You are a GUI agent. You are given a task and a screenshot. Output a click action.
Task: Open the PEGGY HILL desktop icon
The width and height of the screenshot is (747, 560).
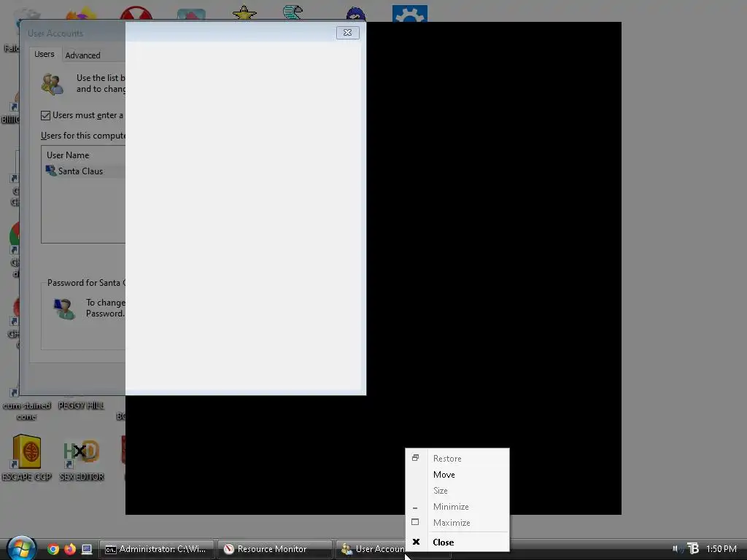pos(81,405)
